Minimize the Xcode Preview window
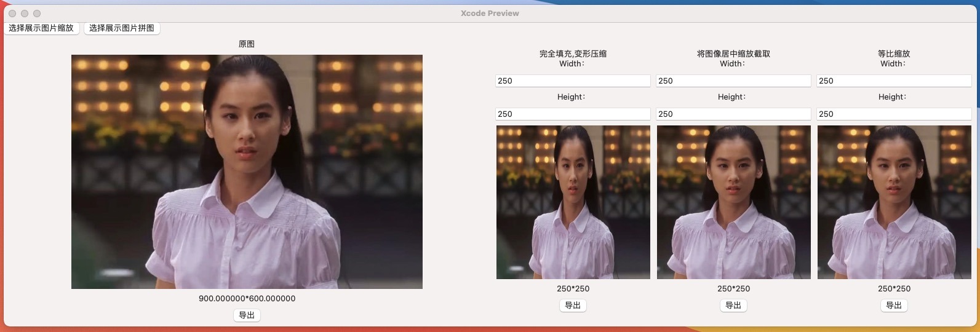This screenshot has height=332, width=980. [25, 13]
